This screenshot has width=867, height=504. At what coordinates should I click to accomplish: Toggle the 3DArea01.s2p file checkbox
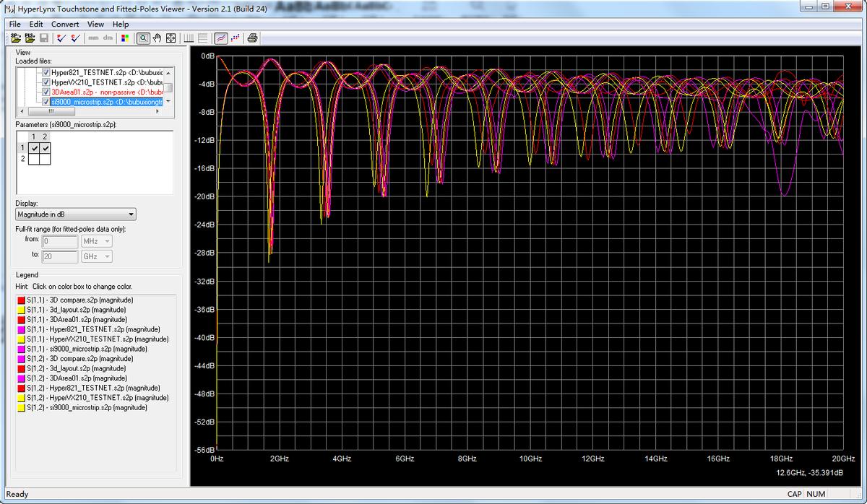coord(46,92)
